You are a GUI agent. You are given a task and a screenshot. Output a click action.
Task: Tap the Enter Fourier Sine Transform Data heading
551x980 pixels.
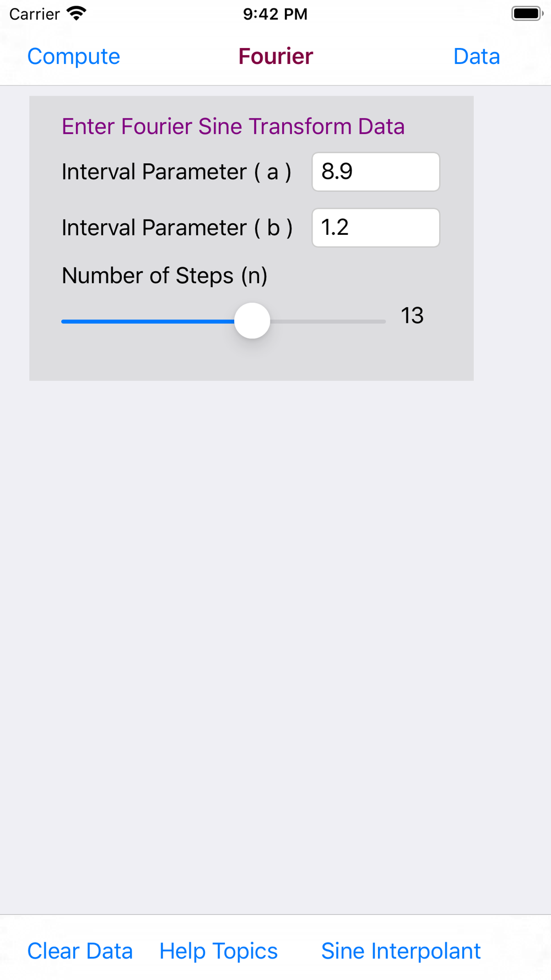tap(233, 126)
